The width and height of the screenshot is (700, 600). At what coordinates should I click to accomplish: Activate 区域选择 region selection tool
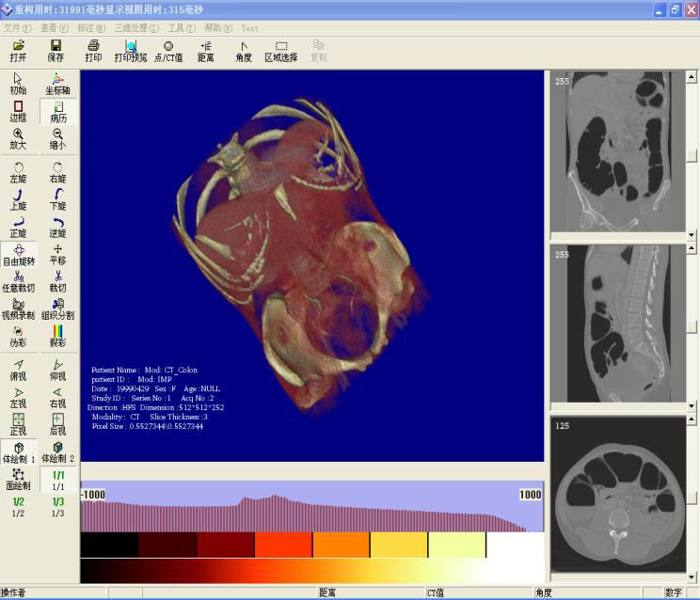(281, 51)
